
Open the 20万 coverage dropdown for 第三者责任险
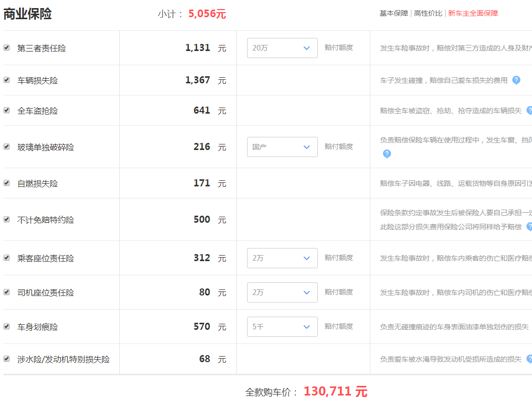click(282, 48)
